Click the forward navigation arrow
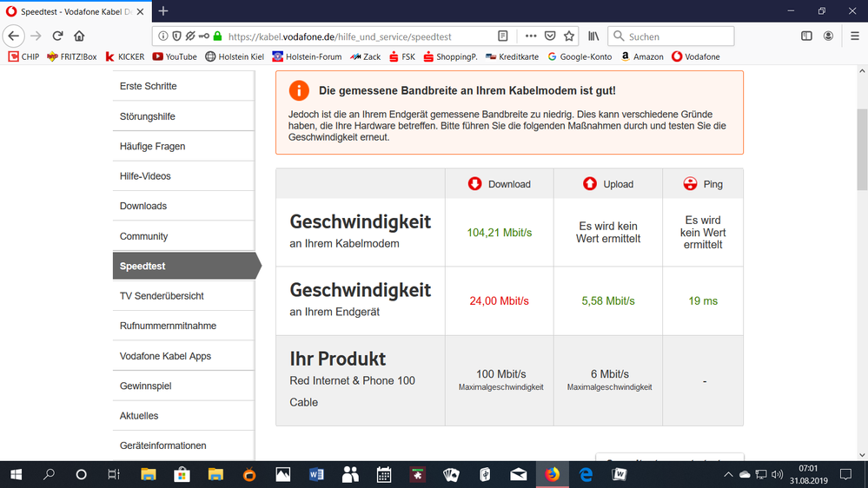The image size is (868, 488). pos(36,36)
